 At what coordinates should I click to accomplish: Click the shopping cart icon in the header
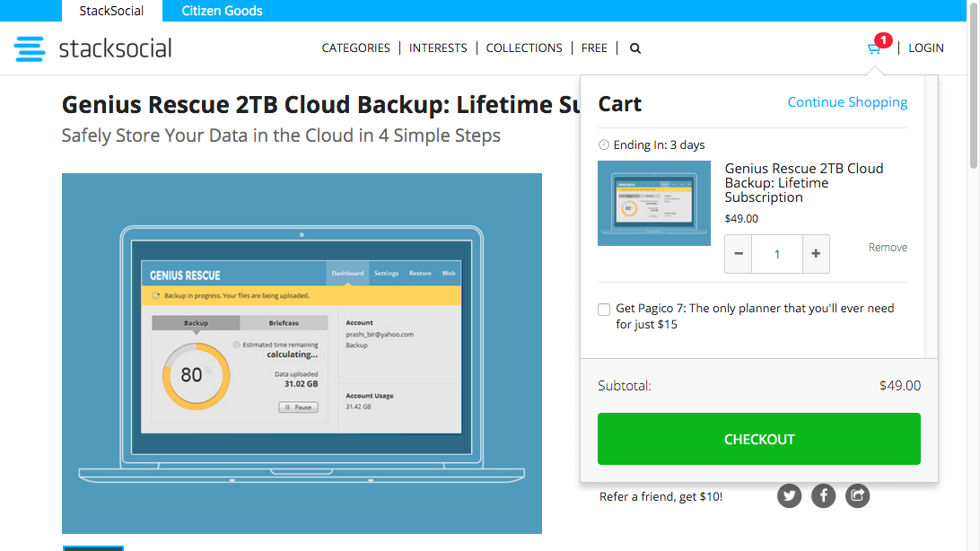click(x=872, y=49)
